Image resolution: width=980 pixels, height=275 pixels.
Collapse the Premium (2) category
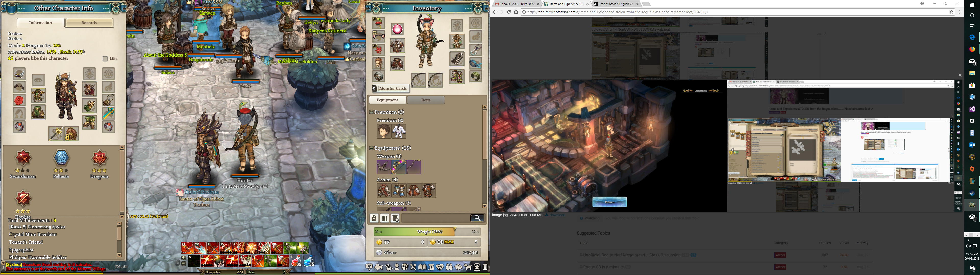371,112
